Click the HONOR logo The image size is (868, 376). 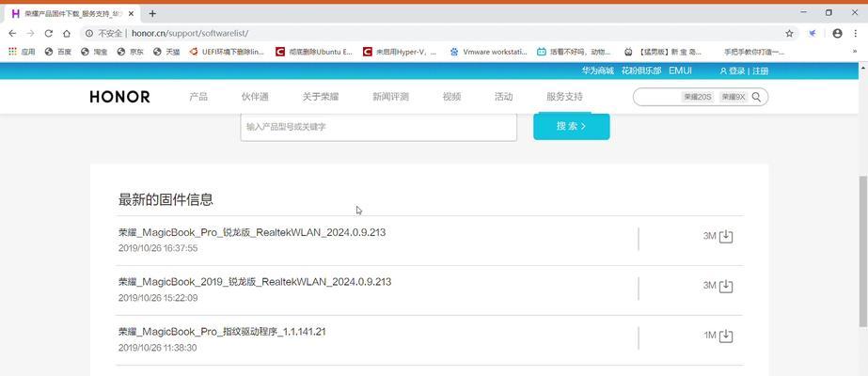point(119,97)
